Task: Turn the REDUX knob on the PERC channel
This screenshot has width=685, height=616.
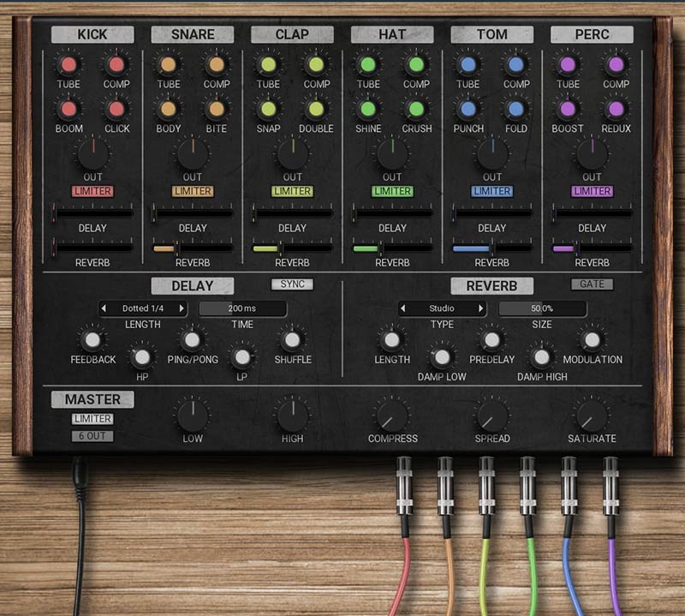Action: [616, 111]
